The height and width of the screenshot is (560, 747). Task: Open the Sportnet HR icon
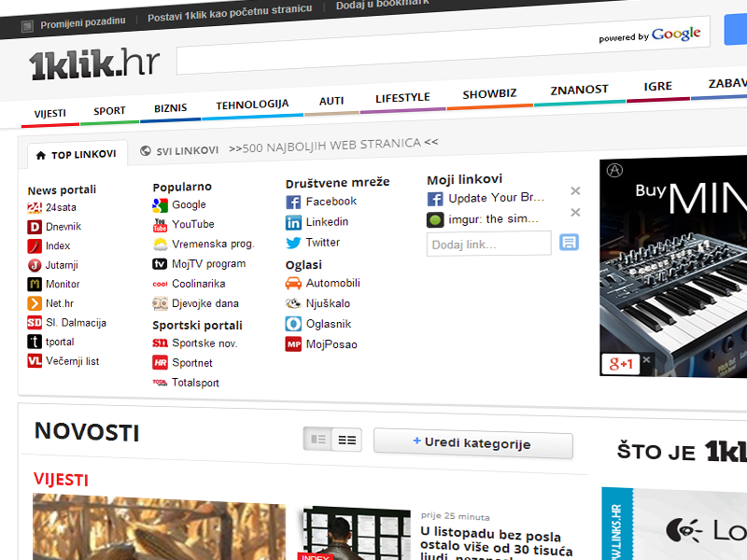160,363
